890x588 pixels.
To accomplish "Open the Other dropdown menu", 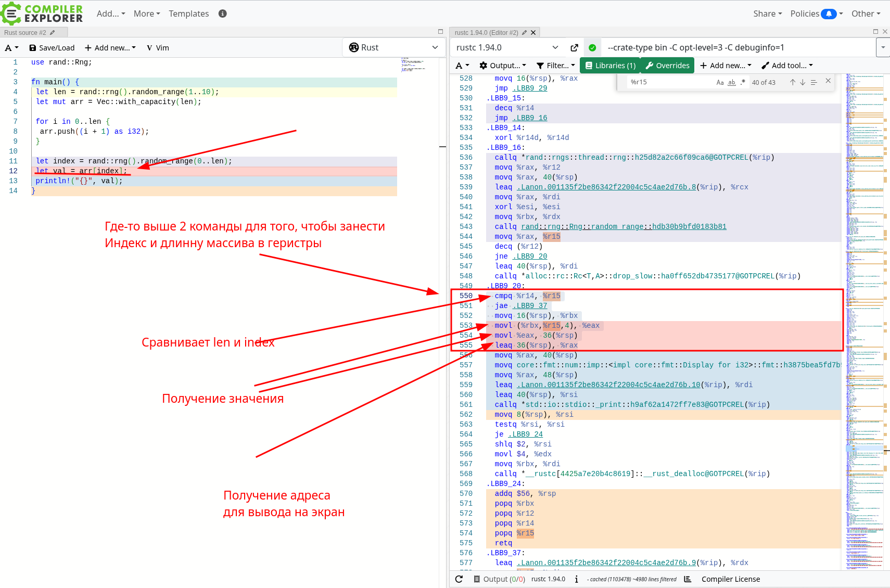I will click(x=866, y=14).
